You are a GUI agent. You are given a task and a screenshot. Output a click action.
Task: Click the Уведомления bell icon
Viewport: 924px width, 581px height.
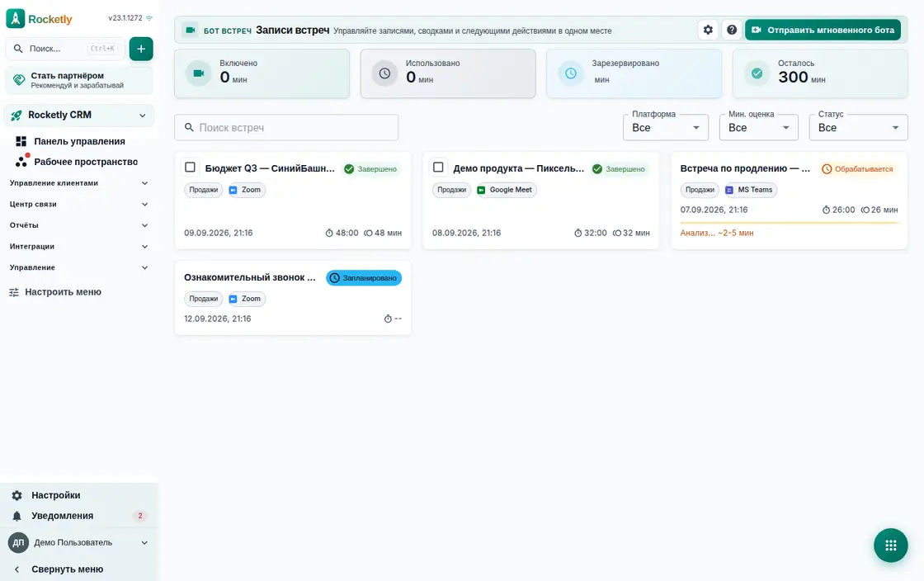[17, 516]
